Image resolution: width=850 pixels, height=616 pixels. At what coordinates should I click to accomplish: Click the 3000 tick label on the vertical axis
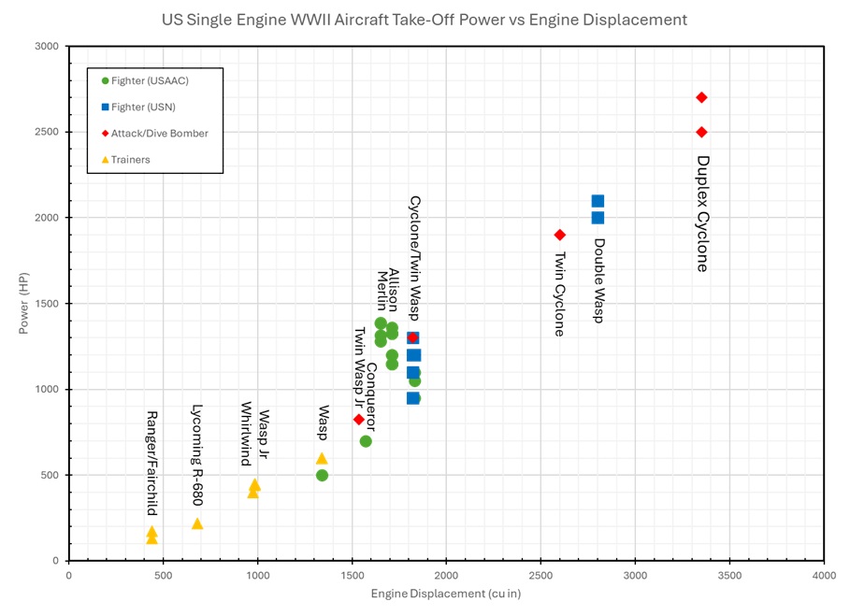45,47
